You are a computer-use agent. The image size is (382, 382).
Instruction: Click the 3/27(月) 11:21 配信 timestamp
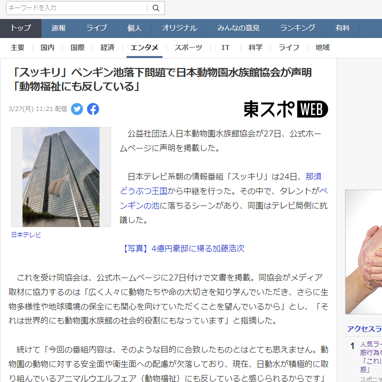(x=38, y=109)
